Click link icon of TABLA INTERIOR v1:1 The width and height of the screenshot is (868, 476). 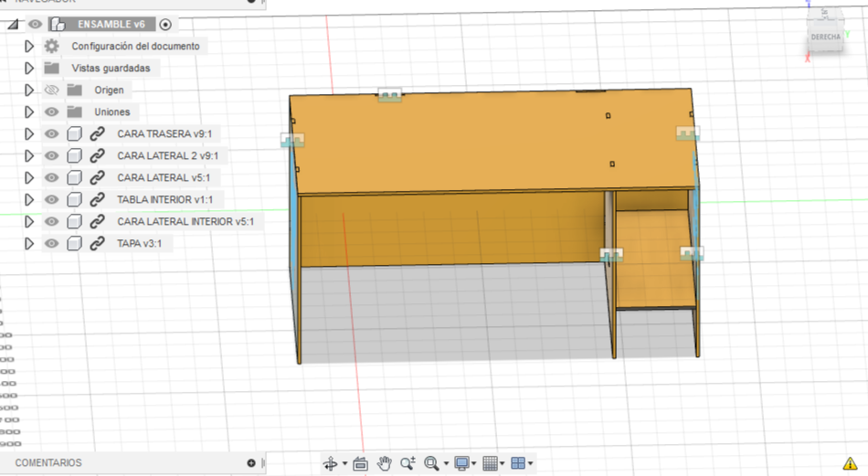pyautogui.click(x=98, y=200)
